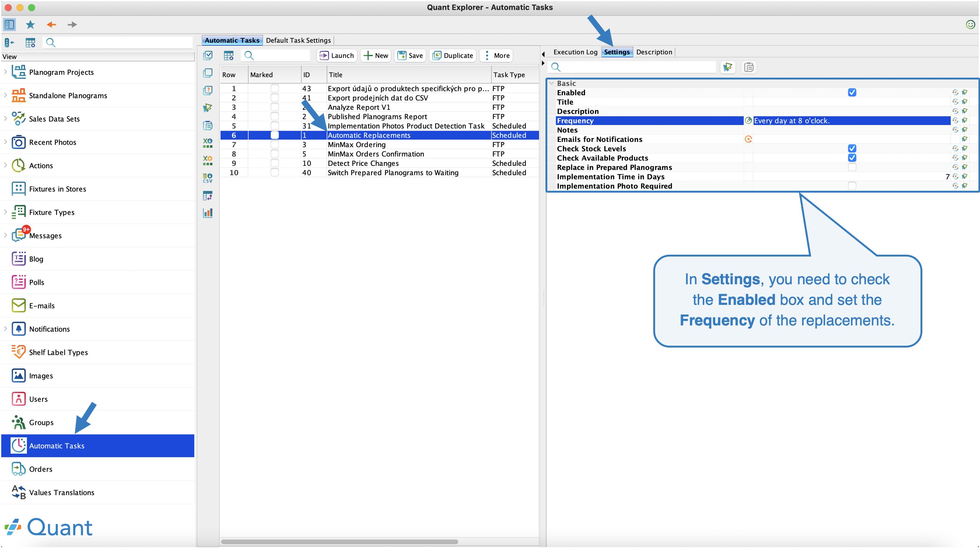The height and width of the screenshot is (548, 980).
Task: Toggle the Check Stock Levels checkbox
Action: click(852, 148)
